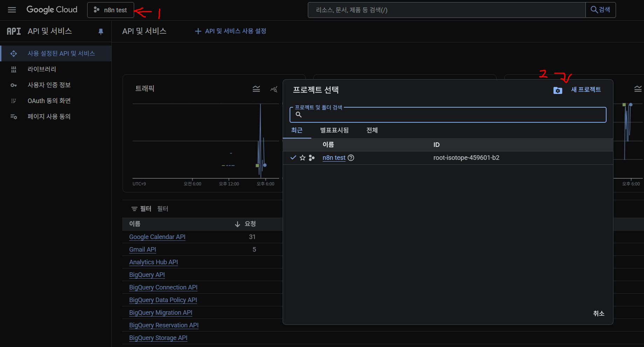Click the ID column header in dialog
This screenshot has width=644, height=347.
coord(436,145)
